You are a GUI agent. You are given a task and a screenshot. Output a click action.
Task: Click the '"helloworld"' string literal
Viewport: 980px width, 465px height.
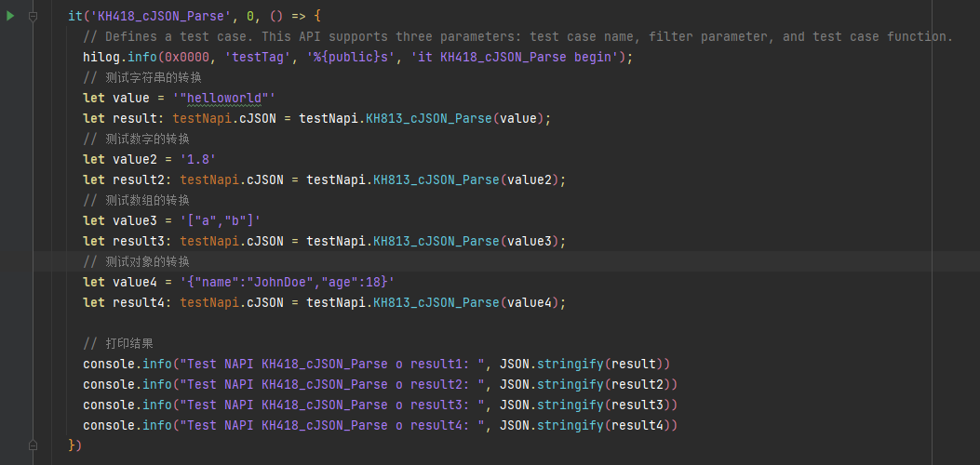click(x=224, y=98)
